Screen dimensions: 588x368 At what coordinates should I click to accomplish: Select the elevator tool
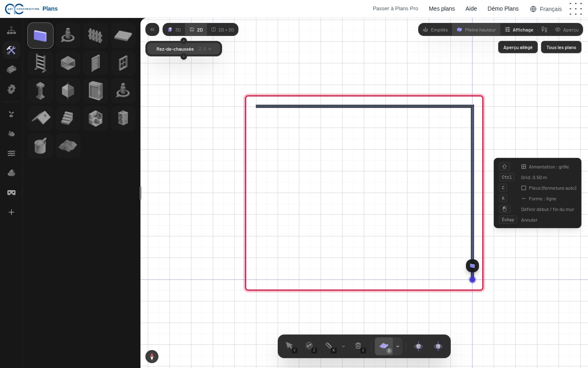[96, 91]
